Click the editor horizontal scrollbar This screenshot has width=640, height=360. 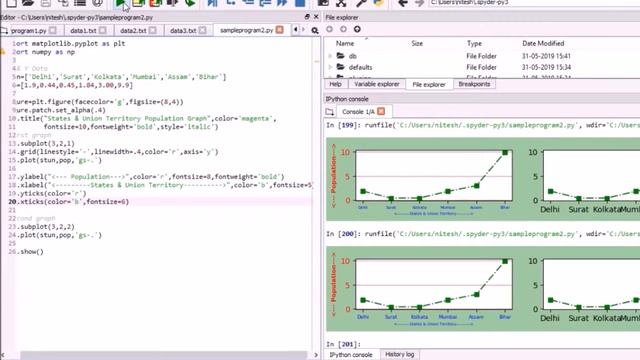(163, 355)
